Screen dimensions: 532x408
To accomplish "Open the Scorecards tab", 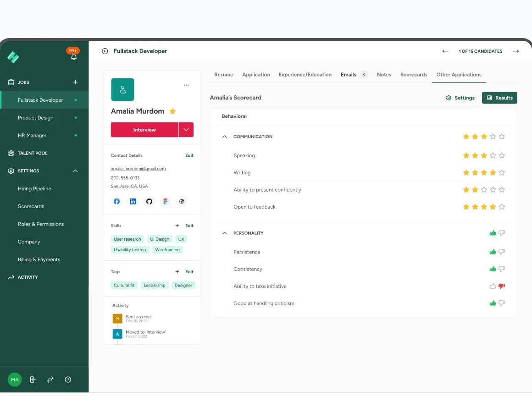I will [x=414, y=75].
